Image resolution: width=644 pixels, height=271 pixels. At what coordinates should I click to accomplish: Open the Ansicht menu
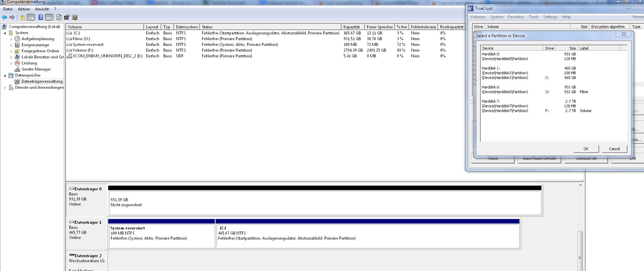tap(42, 9)
